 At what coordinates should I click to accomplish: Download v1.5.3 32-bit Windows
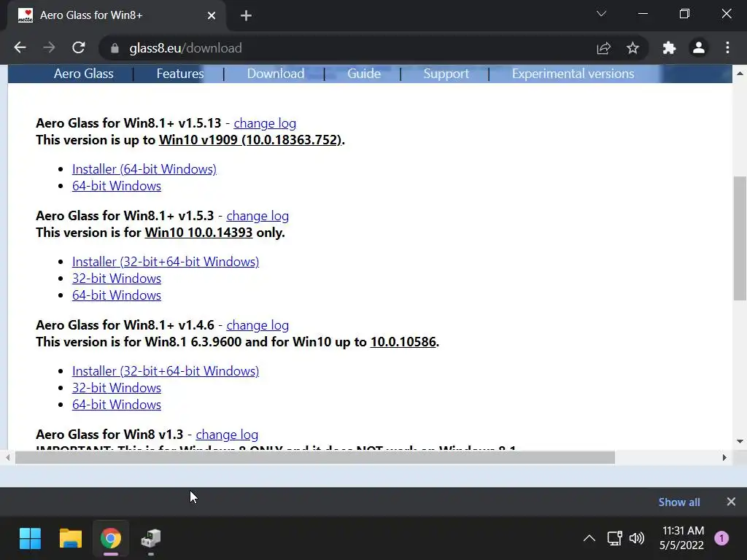pos(117,279)
